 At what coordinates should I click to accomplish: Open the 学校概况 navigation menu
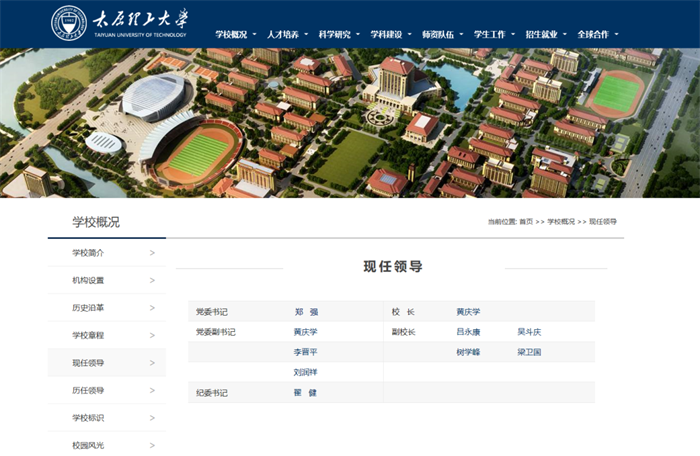point(231,34)
